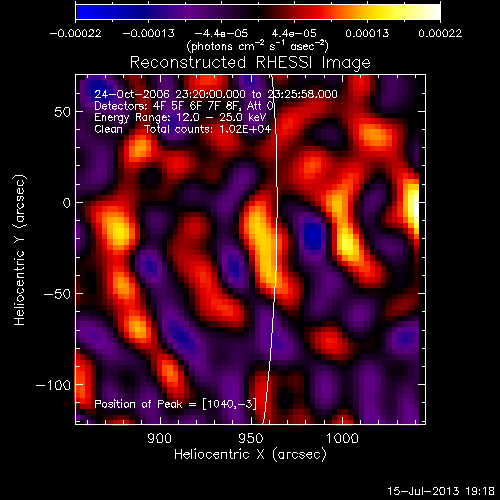Click the X-axis tick label 950
The image size is (500, 500).
pos(251,438)
